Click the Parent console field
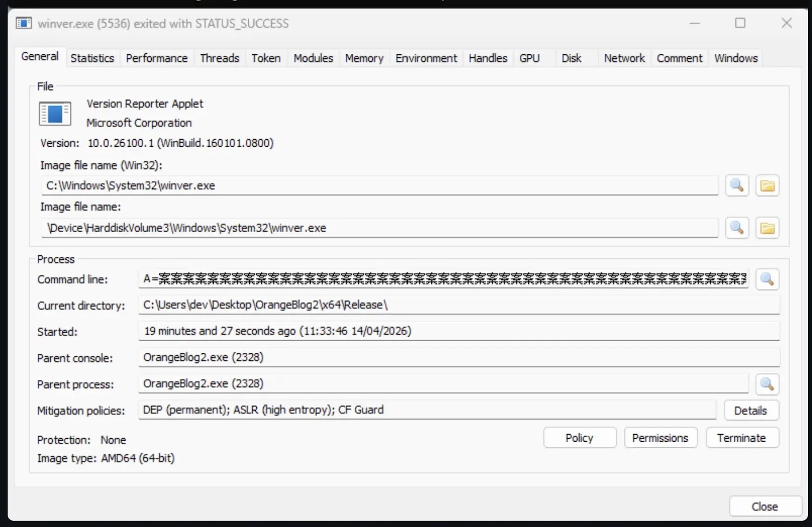The height and width of the screenshot is (527, 812). coord(459,357)
